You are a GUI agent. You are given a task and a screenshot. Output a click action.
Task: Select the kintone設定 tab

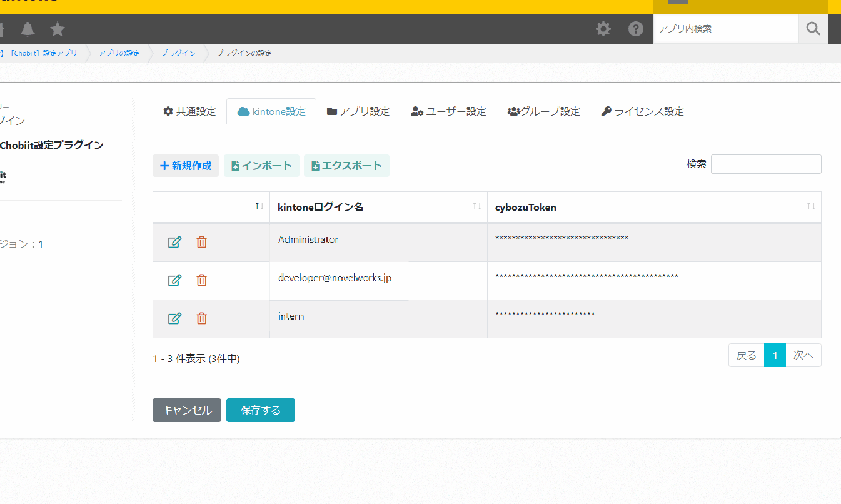tap(271, 111)
